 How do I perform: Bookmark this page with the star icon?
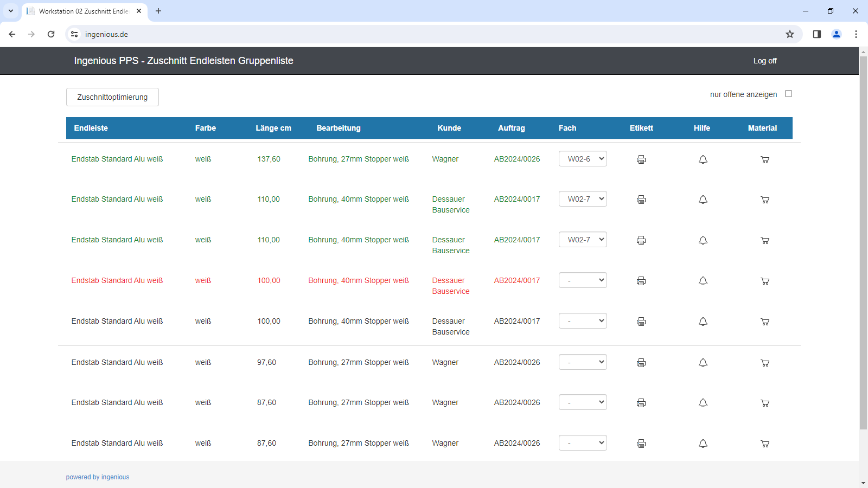pyautogui.click(x=790, y=34)
